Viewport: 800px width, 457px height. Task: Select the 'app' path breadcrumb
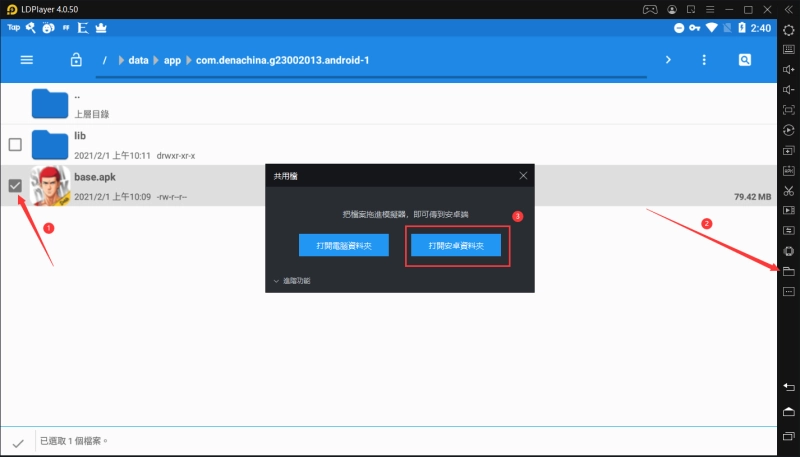(x=173, y=60)
